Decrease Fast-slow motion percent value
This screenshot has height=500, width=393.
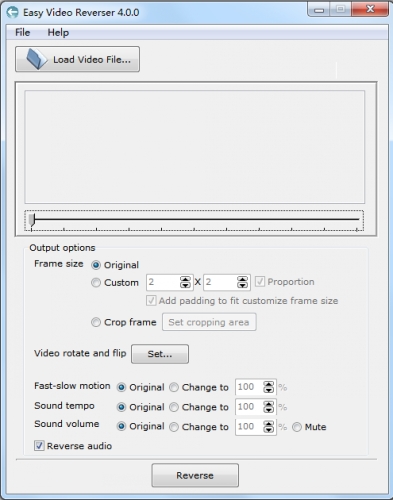click(x=269, y=390)
